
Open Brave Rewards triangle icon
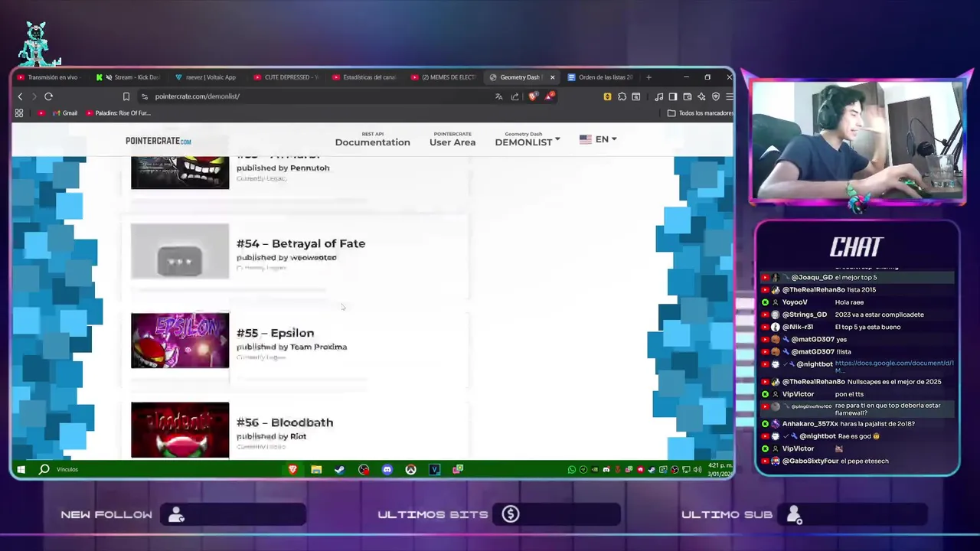pos(550,96)
